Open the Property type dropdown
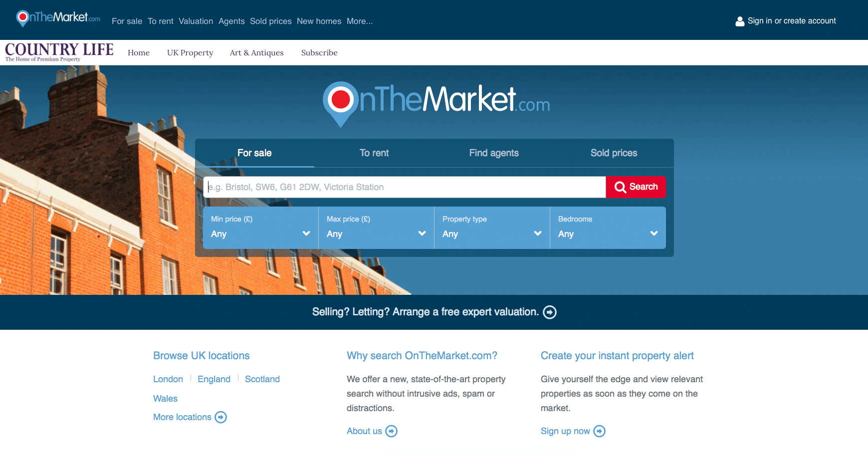This screenshot has height=455, width=868. [492, 228]
